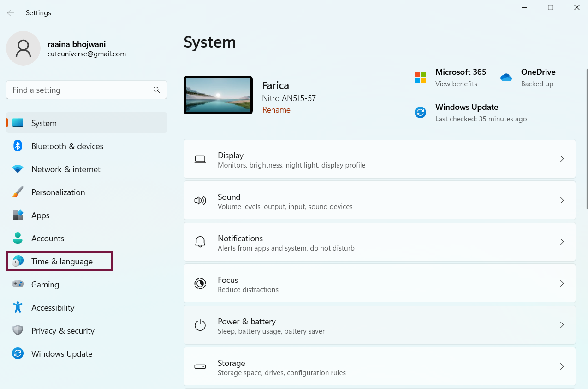This screenshot has width=588, height=389.
Task: Go to Accounts in the sidebar
Action: click(48, 239)
